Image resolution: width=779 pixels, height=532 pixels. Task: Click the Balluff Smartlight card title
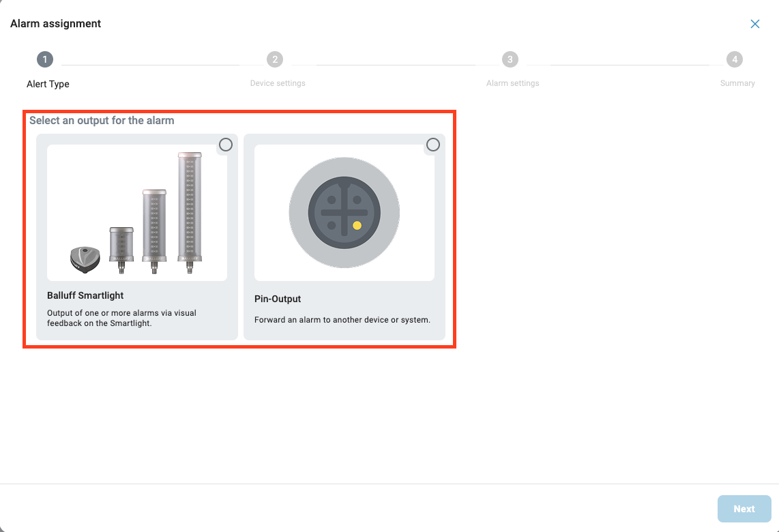[85, 296]
